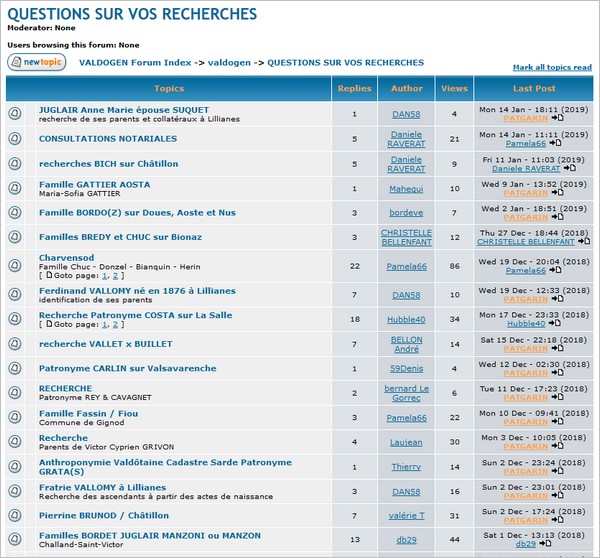The height and width of the screenshot is (558, 600).
Task: Click latest-post icon for Sat 15 Dec 22:18 post
Action: [557, 348]
